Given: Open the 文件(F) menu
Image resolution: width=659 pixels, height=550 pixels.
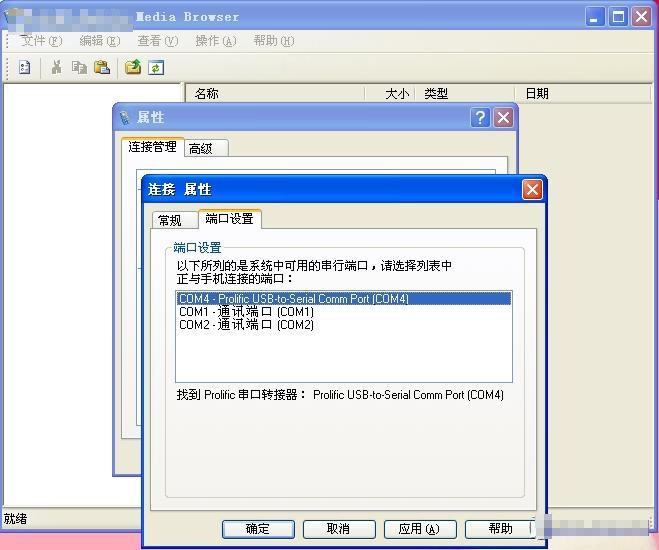Looking at the screenshot, I should (x=41, y=41).
